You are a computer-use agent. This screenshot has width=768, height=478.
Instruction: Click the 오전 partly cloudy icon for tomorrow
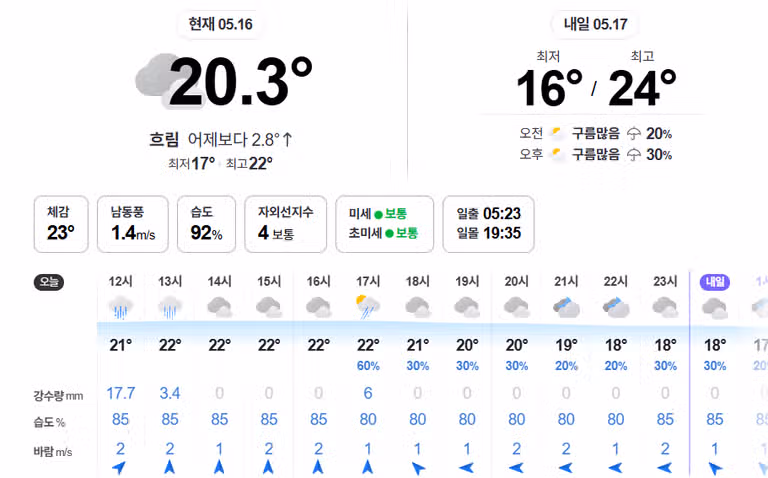(557, 133)
